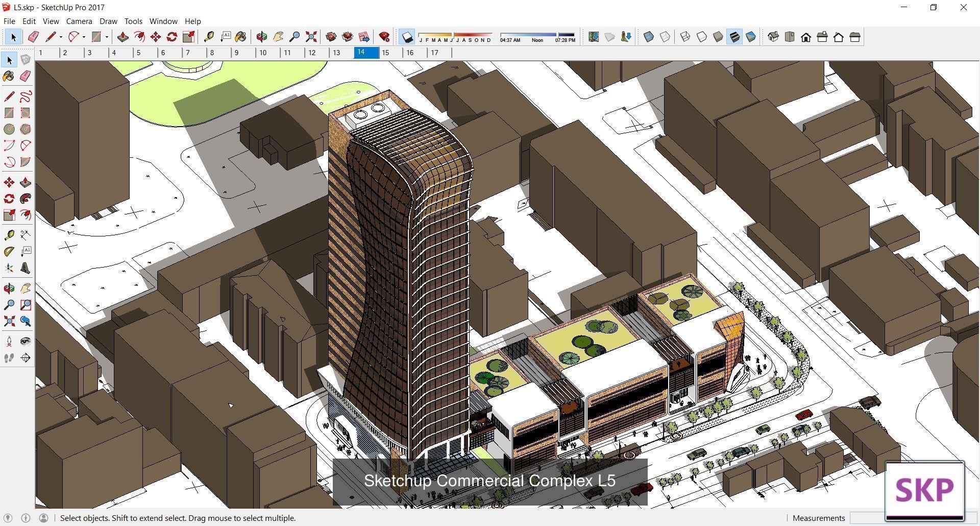
Task: Open the File menu
Action: 9,21
